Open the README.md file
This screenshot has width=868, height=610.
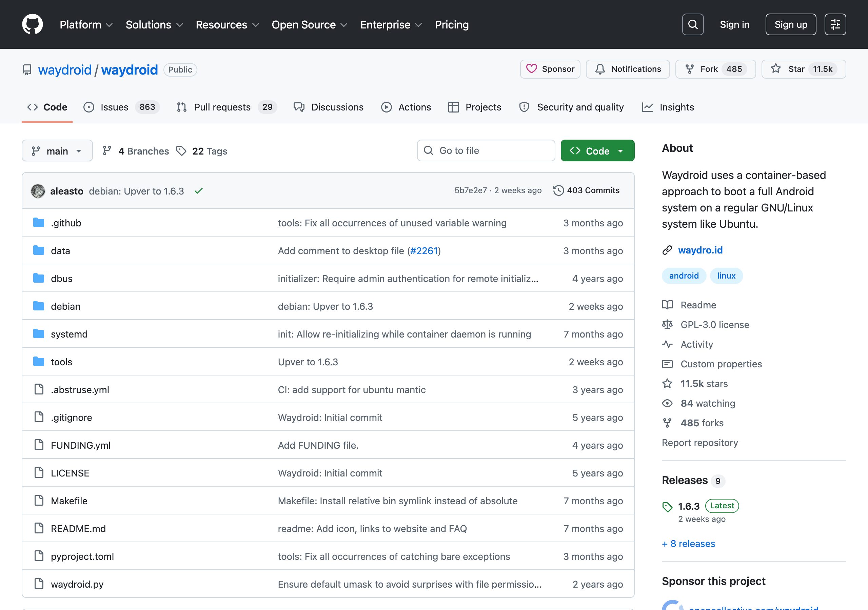point(78,528)
